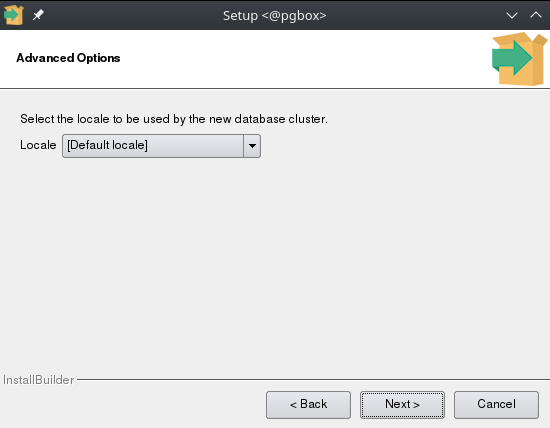
Task: Click the empty title bar area left of title
Action: tap(133, 15)
